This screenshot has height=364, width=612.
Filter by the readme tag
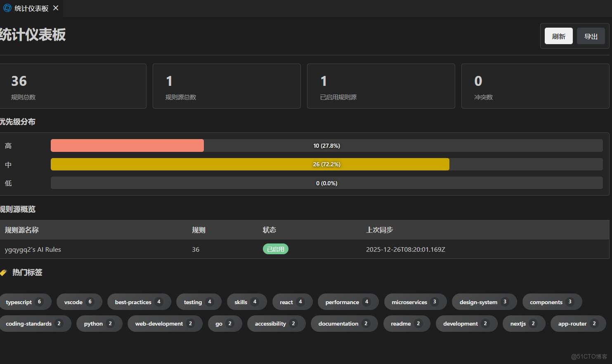click(406, 324)
